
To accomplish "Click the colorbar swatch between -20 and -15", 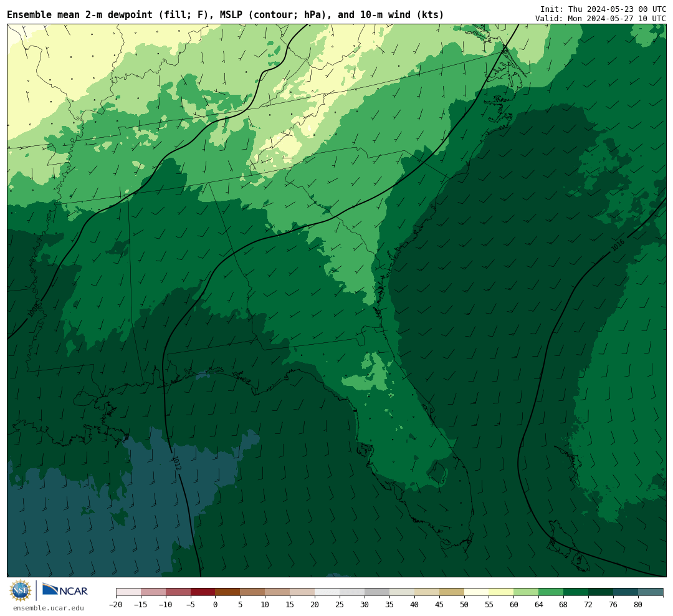I will coord(128,592).
